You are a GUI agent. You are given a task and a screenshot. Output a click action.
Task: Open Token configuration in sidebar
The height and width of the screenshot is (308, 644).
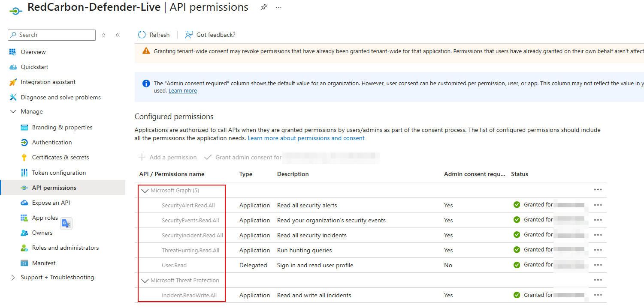click(59, 173)
